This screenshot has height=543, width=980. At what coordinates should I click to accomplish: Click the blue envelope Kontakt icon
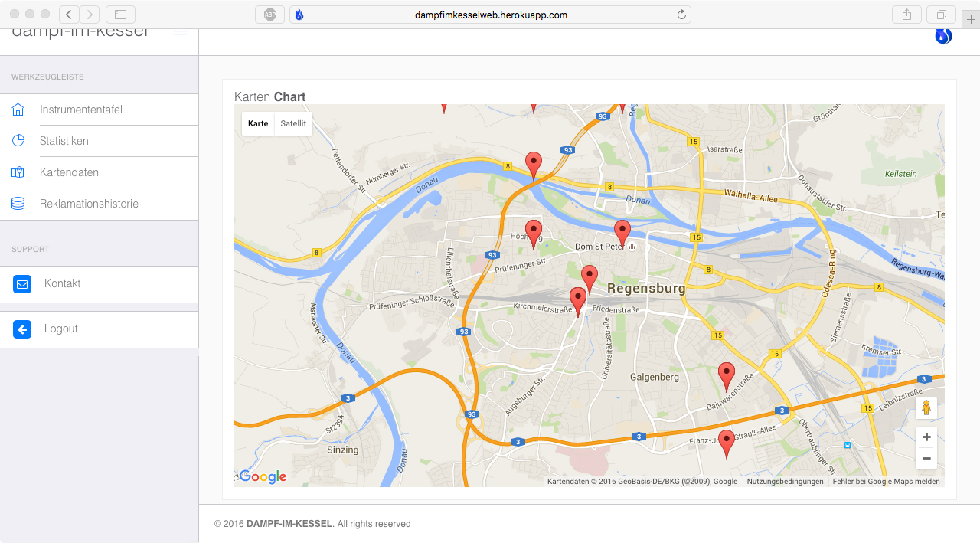[22, 284]
